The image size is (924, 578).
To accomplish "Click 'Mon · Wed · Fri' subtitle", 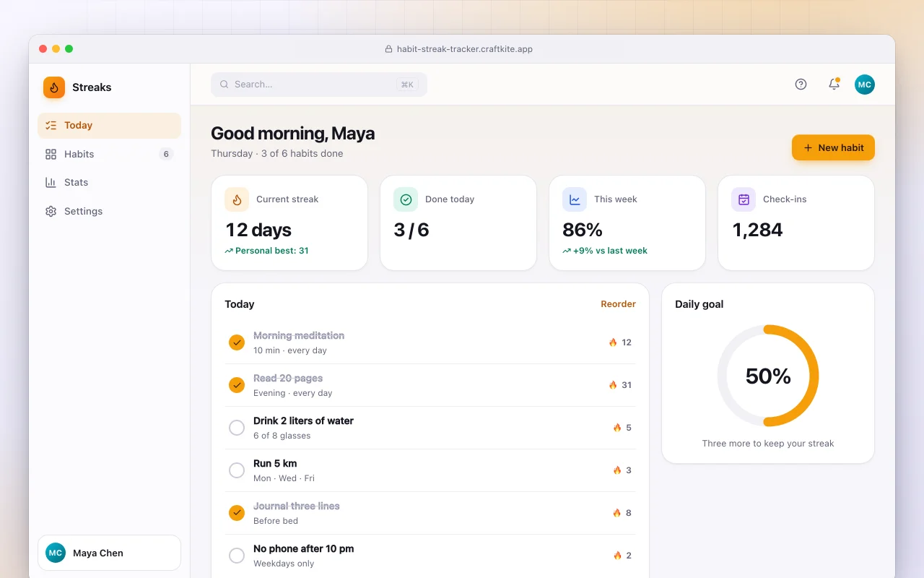I will 284,478.
